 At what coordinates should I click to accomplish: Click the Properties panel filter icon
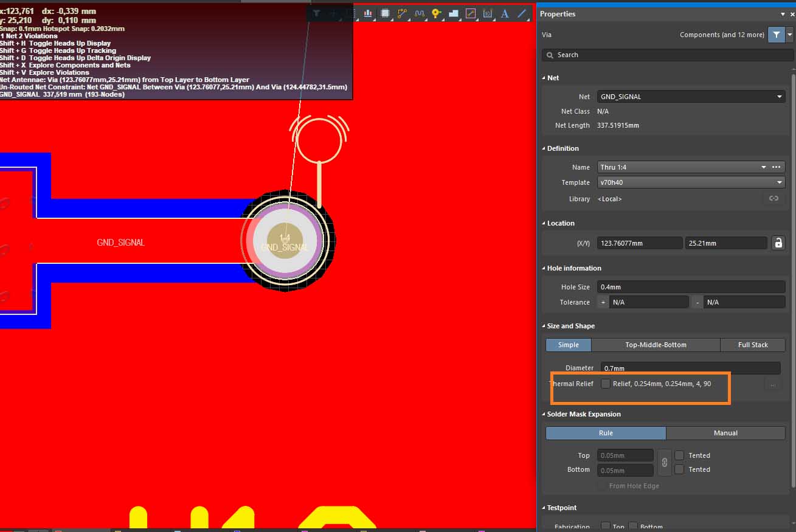[776, 35]
